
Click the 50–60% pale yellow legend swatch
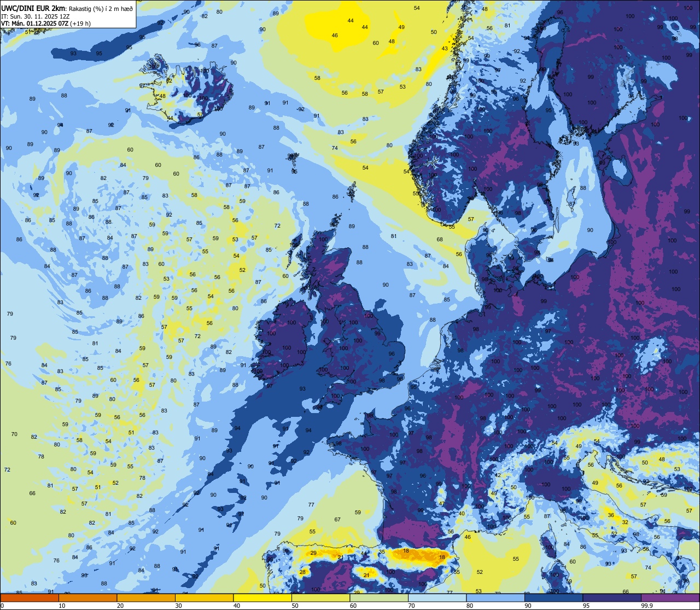[x=320, y=597]
